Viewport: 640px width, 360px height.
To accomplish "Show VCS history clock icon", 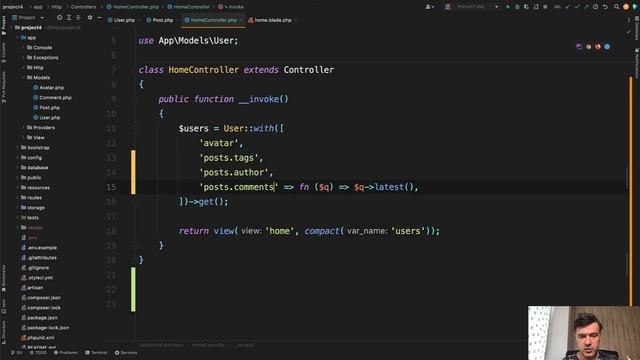I will pos(596,7).
